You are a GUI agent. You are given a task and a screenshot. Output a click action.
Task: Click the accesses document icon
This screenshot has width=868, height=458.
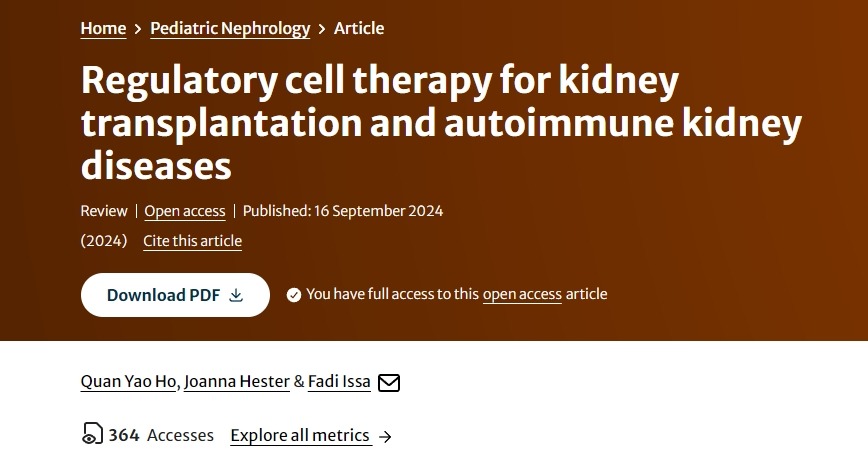92,435
